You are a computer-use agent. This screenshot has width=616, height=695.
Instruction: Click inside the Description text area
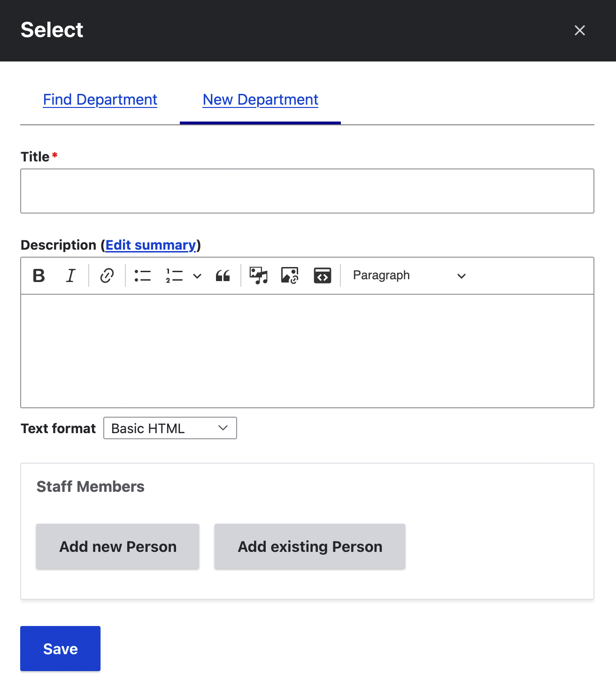(307, 351)
